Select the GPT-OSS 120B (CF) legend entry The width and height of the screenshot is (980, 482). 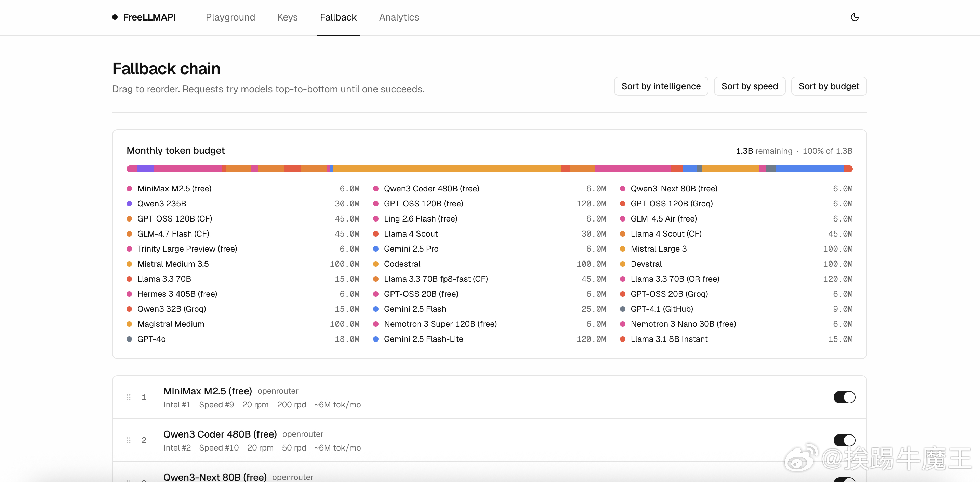[243, 219]
